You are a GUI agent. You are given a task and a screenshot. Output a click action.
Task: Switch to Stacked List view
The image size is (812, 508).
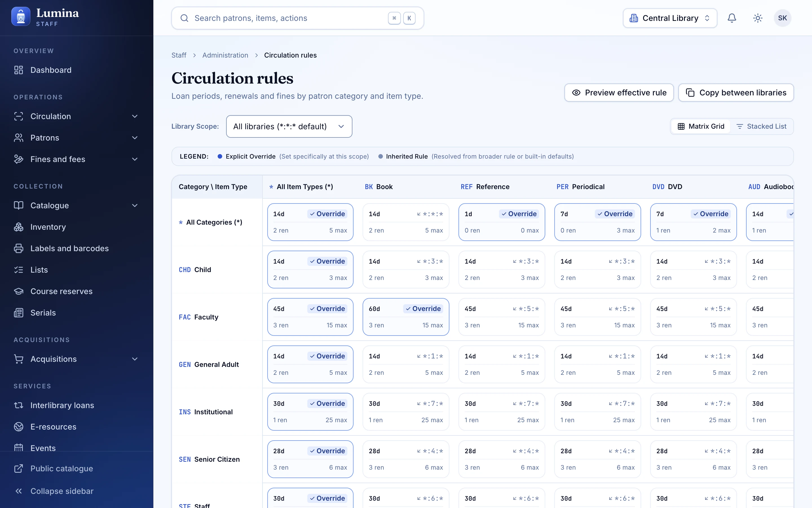761,126
